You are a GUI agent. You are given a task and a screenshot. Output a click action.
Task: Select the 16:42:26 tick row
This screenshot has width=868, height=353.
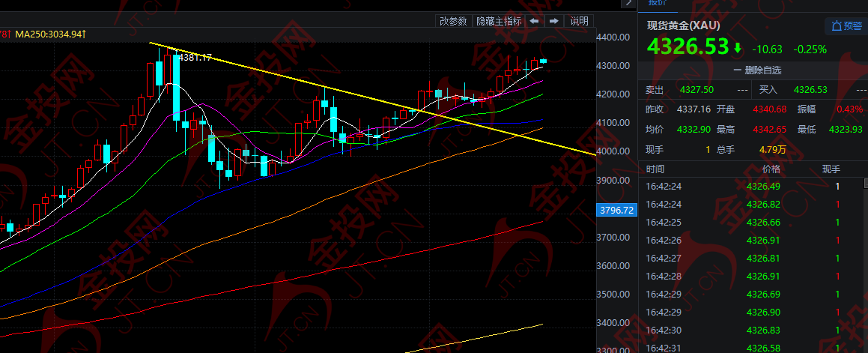(750, 241)
